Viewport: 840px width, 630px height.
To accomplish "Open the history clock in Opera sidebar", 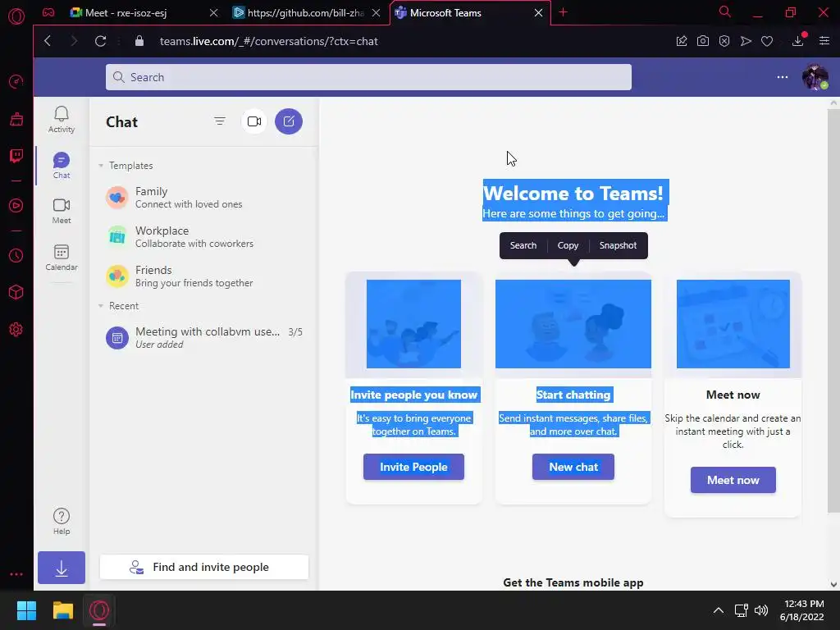I will tap(16, 256).
